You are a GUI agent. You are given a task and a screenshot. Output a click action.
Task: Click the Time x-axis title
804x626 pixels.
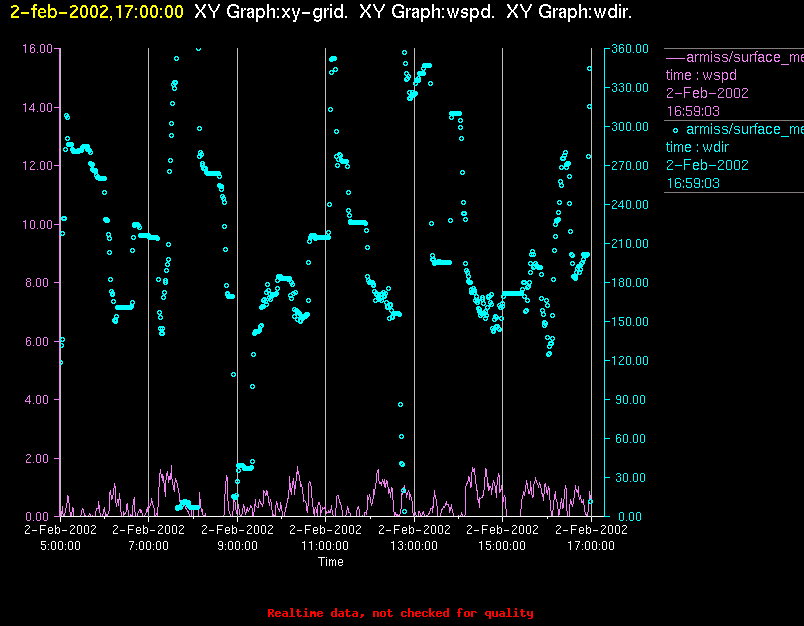tap(331, 562)
